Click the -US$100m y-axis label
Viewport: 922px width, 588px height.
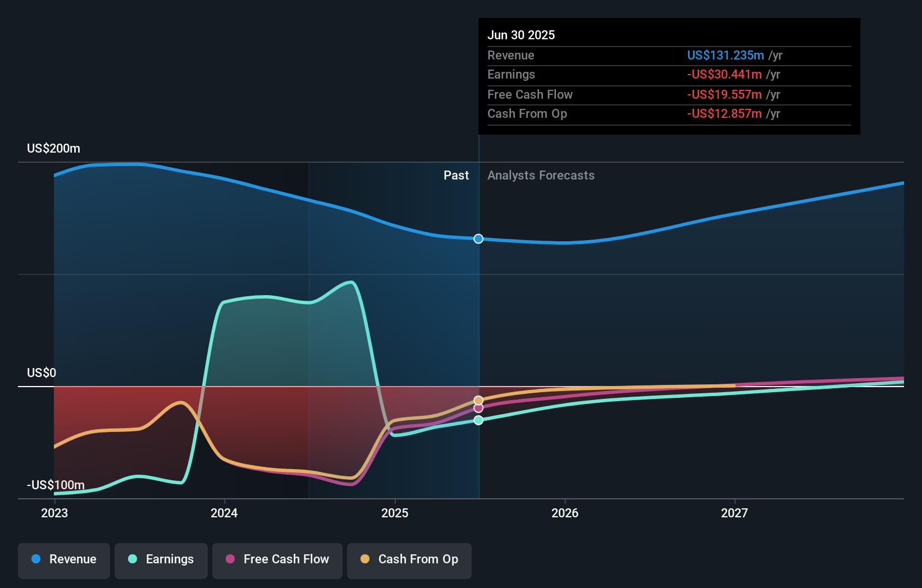[x=56, y=485]
